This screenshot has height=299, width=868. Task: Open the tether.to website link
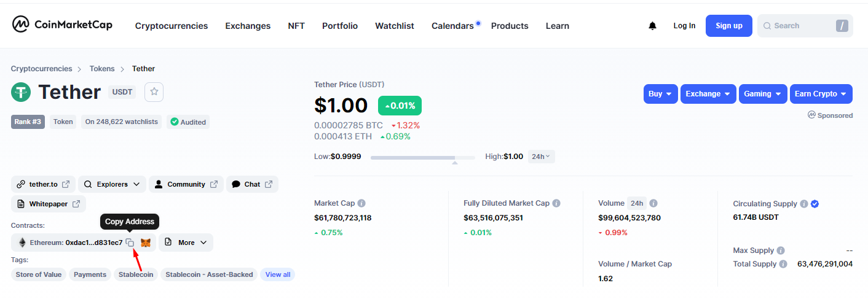(44, 184)
